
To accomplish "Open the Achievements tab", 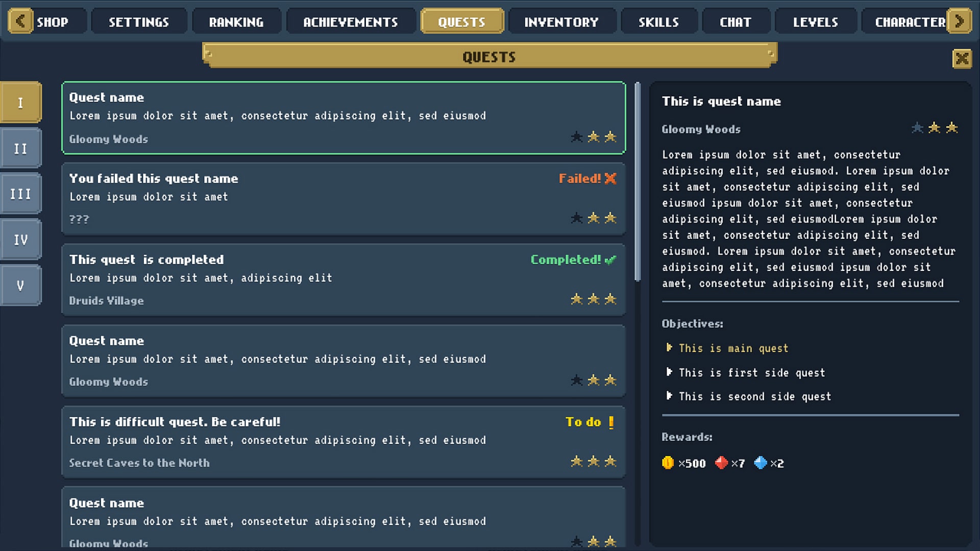I will click(x=351, y=21).
